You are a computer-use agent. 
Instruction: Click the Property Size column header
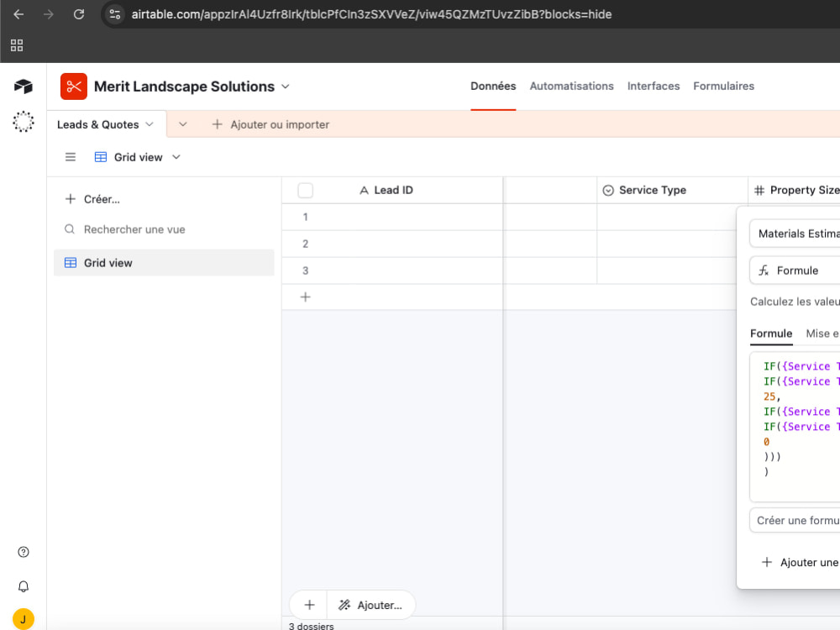point(795,190)
